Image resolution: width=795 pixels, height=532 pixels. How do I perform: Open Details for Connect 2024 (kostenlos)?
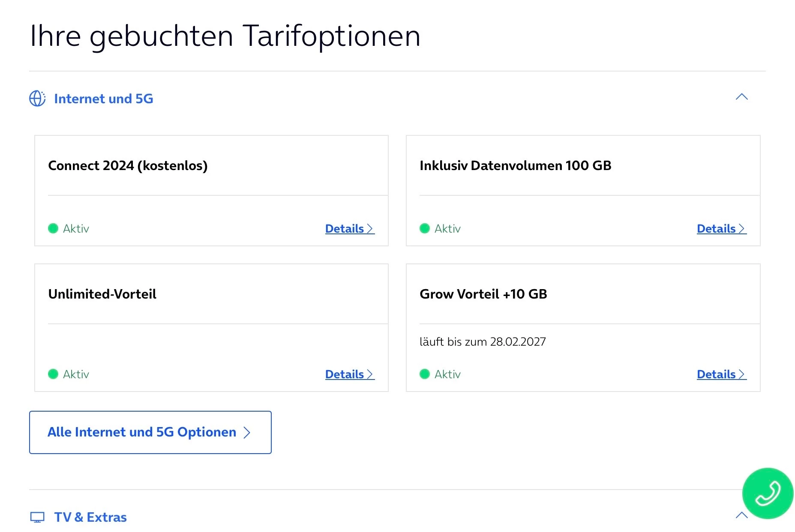[349, 229]
